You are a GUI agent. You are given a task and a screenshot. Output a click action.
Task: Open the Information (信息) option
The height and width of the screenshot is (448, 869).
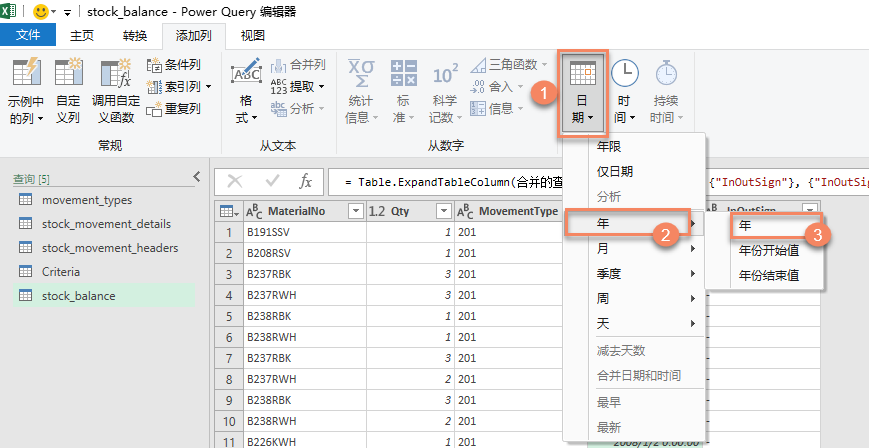[x=497, y=109]
